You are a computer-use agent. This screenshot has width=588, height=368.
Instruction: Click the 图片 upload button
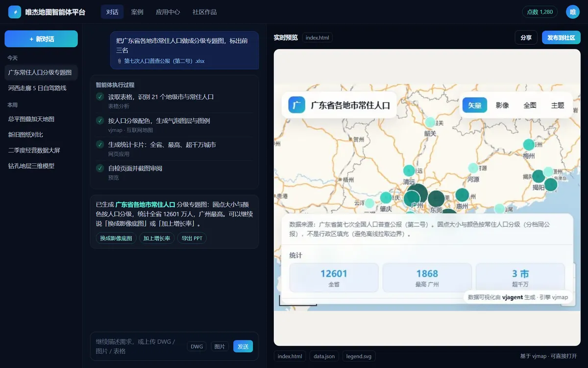click(220, 346)
